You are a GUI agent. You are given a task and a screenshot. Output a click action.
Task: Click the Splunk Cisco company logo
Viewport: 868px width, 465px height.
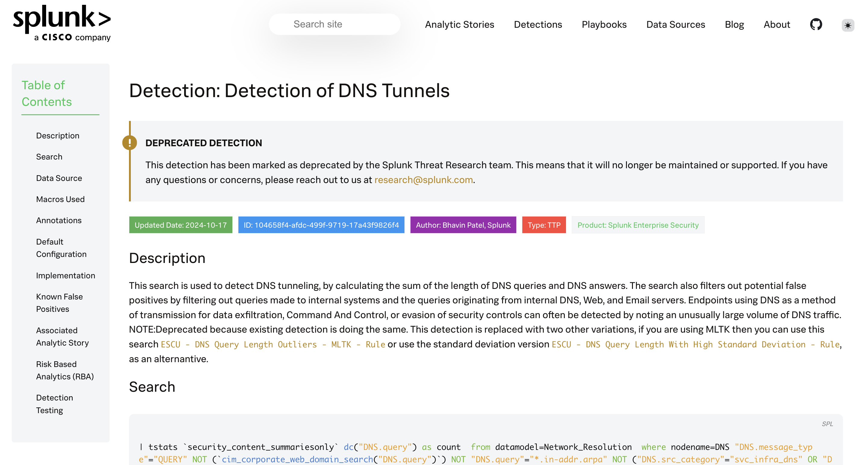(x=62, y=24)
